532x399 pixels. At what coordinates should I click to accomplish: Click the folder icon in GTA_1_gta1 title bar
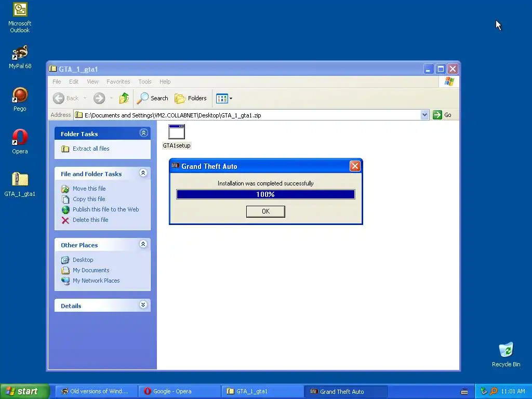click(x=52, y=69)
